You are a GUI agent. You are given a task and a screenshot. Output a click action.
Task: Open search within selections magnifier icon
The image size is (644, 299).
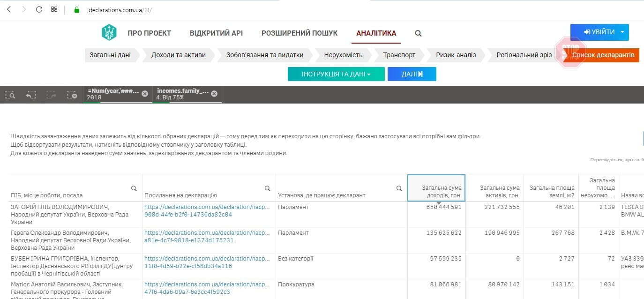point(10,95)
